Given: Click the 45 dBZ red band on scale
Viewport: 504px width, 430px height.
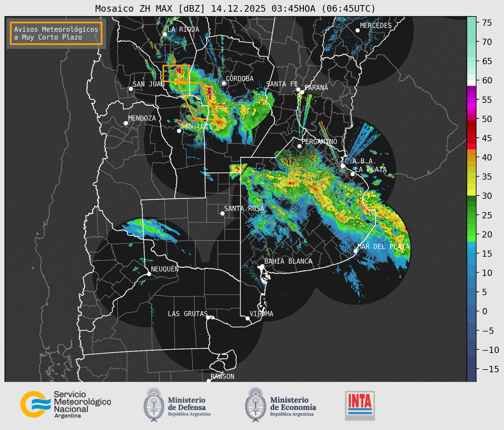Looking at the screenshot, I should tap(471, 138).
